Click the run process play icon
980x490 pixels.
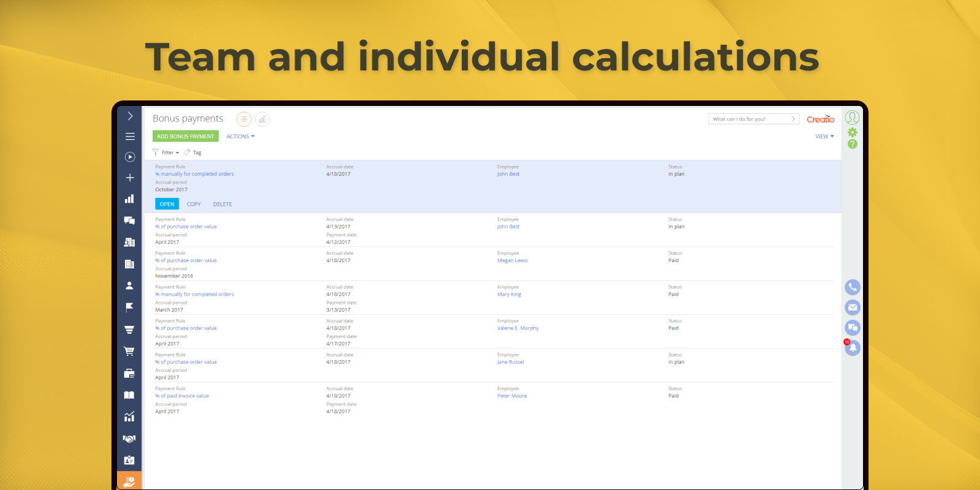(x=130, y=157)
